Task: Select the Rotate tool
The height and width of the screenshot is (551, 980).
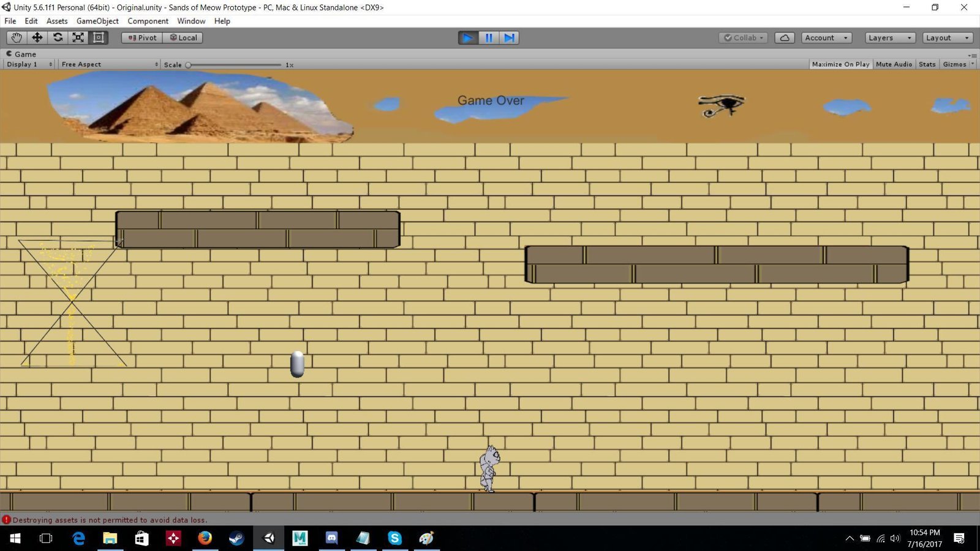Action: click(58, 37)
